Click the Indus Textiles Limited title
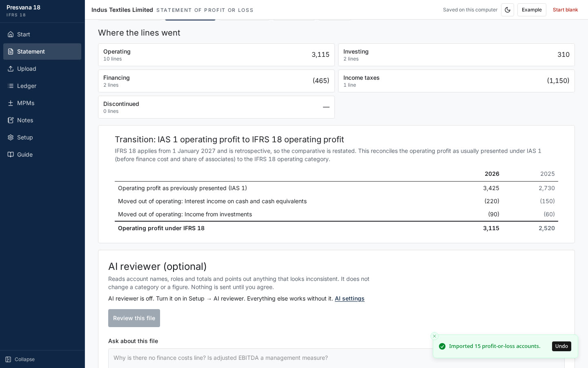 [122, 10]
